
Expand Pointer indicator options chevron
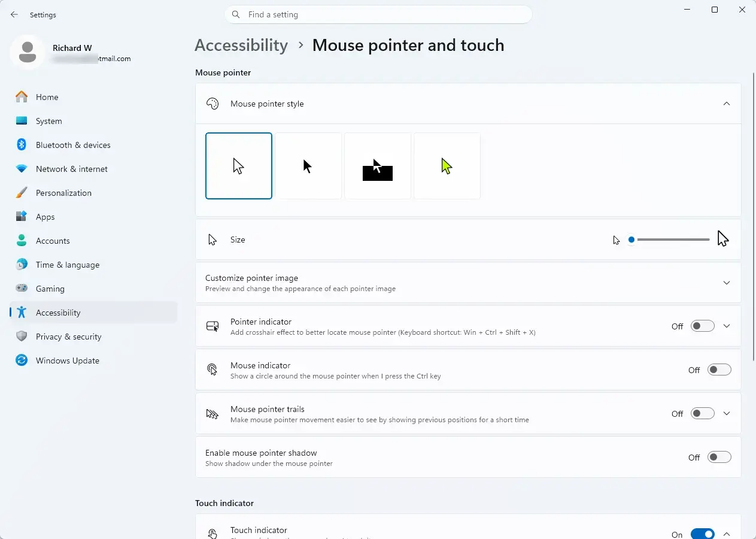pyautogui.click(x=727, y=326)
